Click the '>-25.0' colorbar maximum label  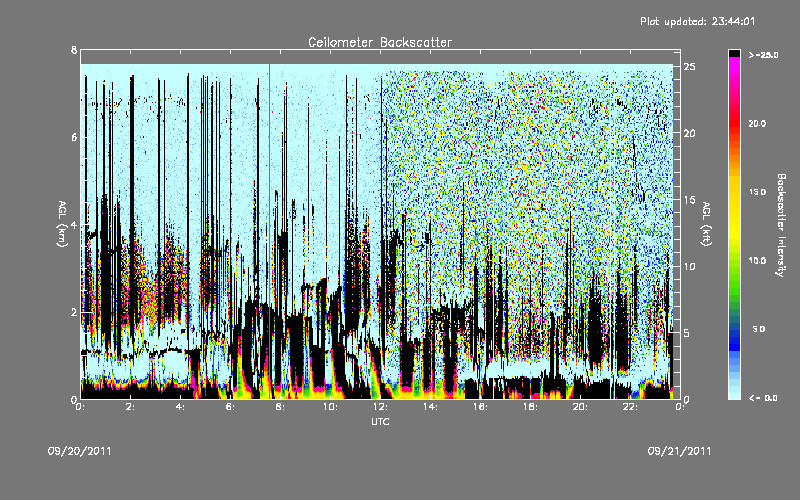click(763, 55)
